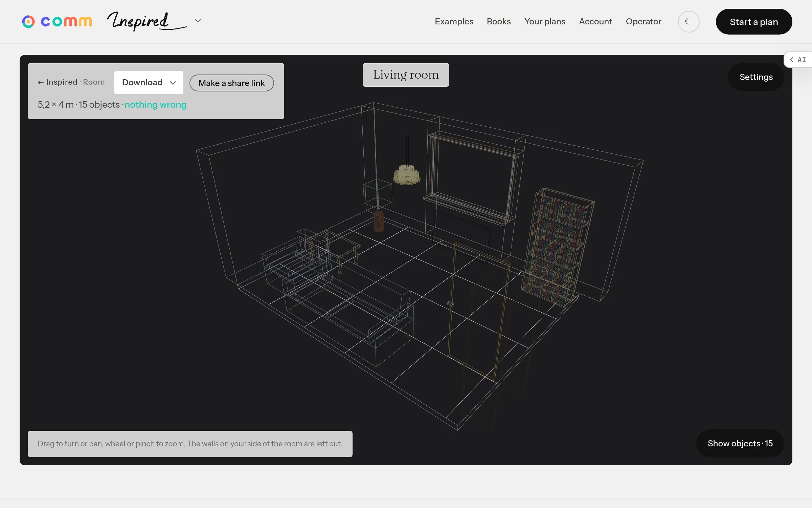The height and width of the screenshot is (508, 812).
Task: Click the Living room title field
Action: click(406, 75)
